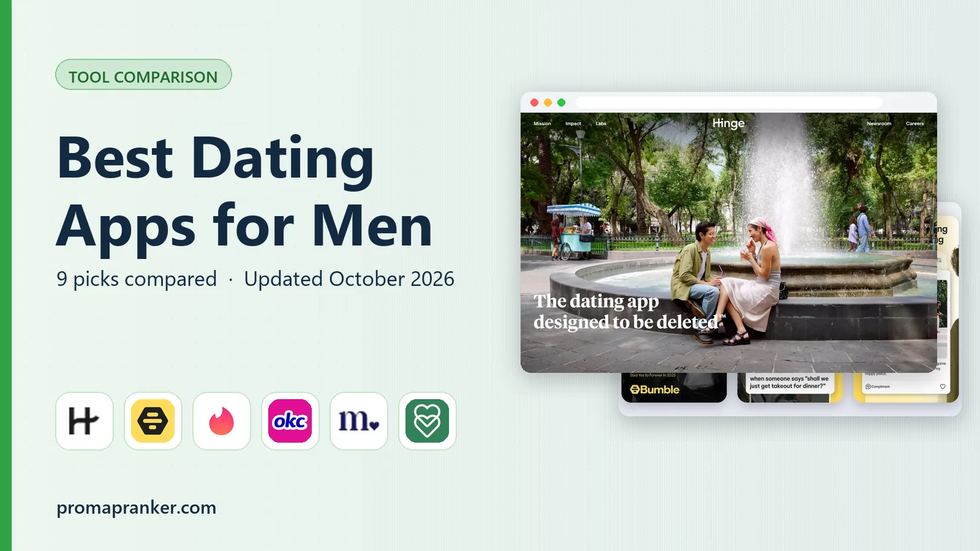Click the Tinder flame icon
Screen dimensions: 980x551
(222, 421)
